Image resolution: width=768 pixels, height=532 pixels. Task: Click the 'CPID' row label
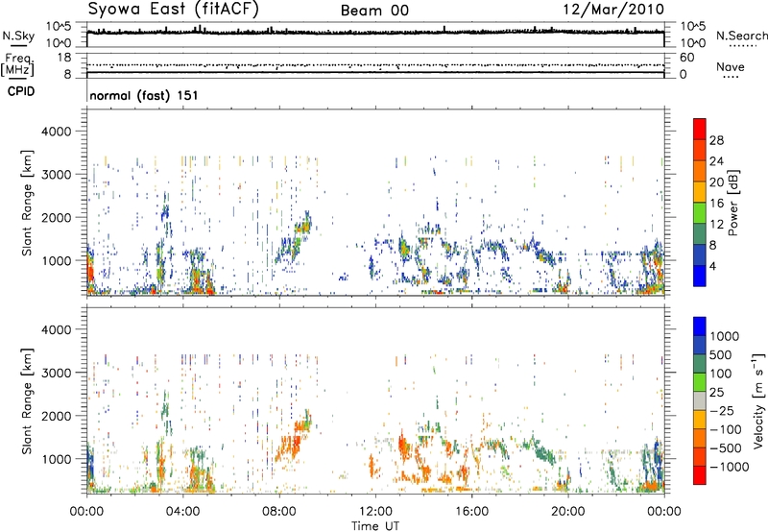(21, 91)
